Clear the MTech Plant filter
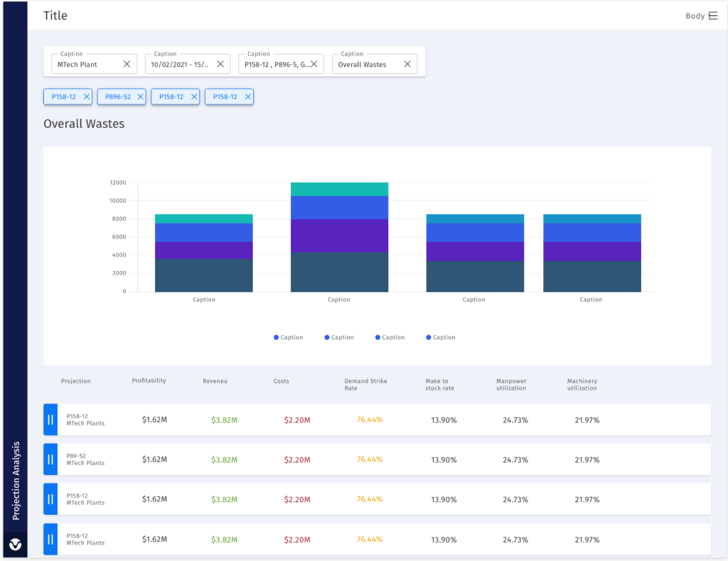 pos(127,64)
